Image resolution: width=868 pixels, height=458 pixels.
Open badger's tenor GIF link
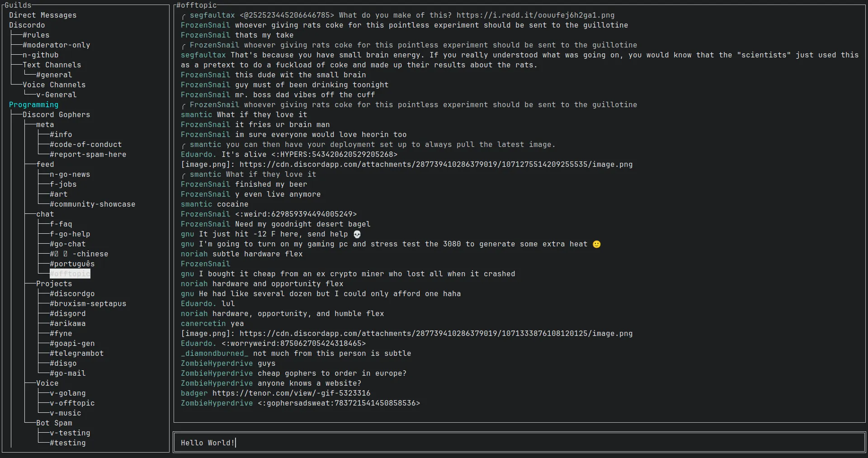291,393
